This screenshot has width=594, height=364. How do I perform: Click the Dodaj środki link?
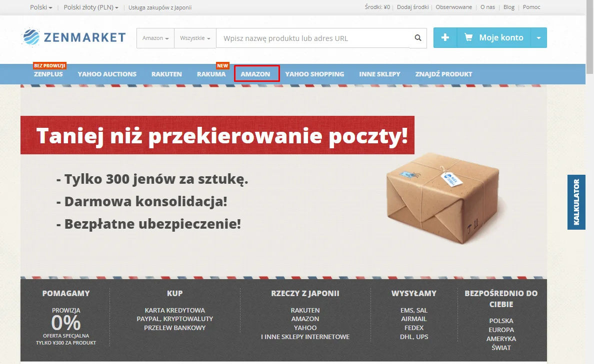(x=412, y=7)
